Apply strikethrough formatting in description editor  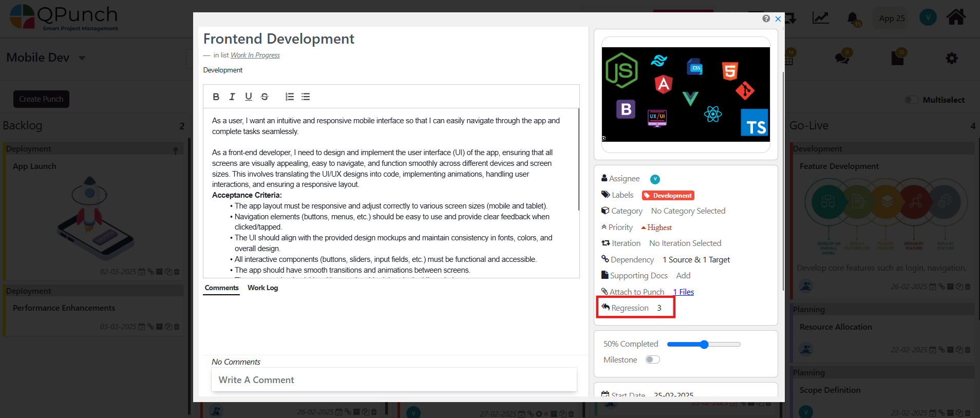tap(265, 97)
